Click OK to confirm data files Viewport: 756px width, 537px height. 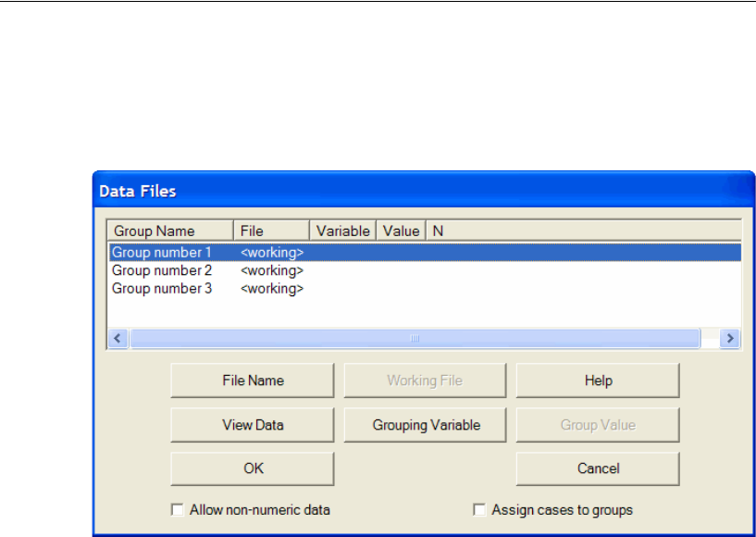click(253, 468)
